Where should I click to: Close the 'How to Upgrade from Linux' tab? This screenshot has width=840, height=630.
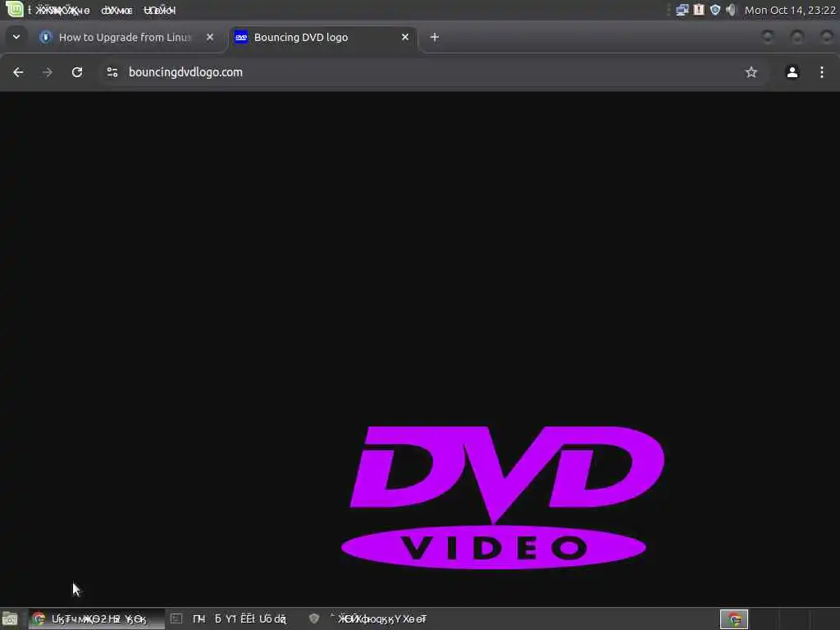(210, 37)
